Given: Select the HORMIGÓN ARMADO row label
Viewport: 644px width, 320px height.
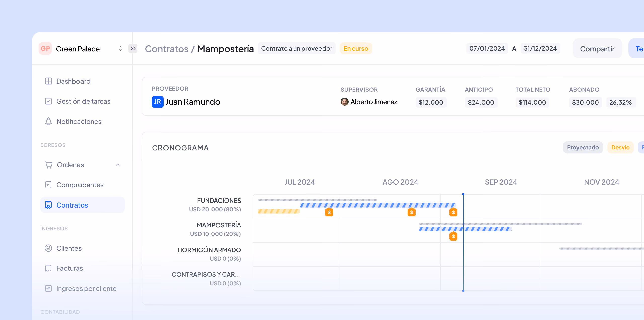Looking at the screenshot, I should point(209,250).
